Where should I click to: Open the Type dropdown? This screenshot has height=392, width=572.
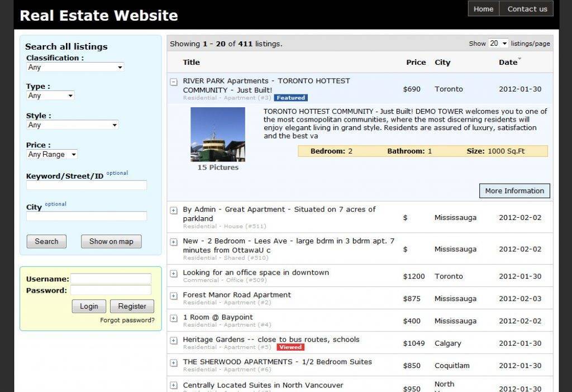(x=50, y=95)
